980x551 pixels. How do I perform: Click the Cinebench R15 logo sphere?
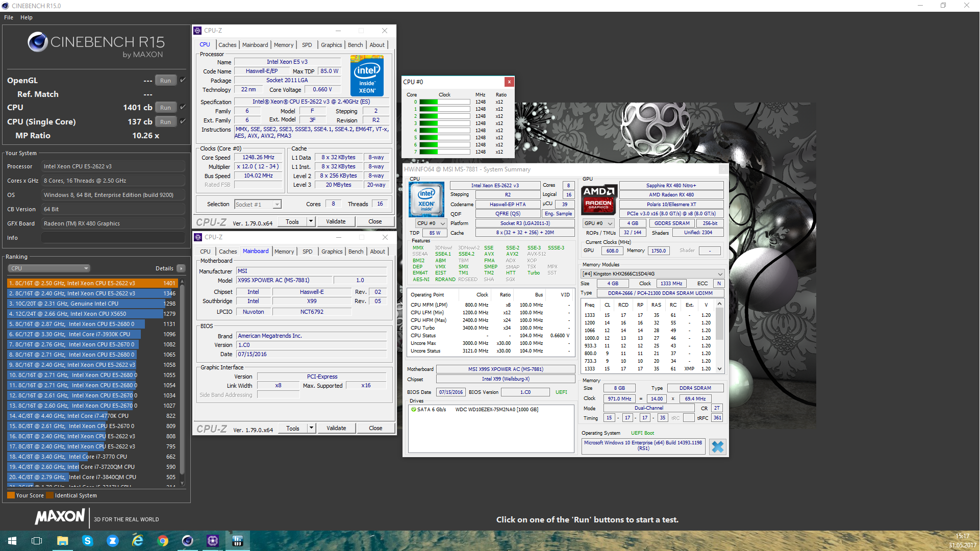click(x=38, y=42)
